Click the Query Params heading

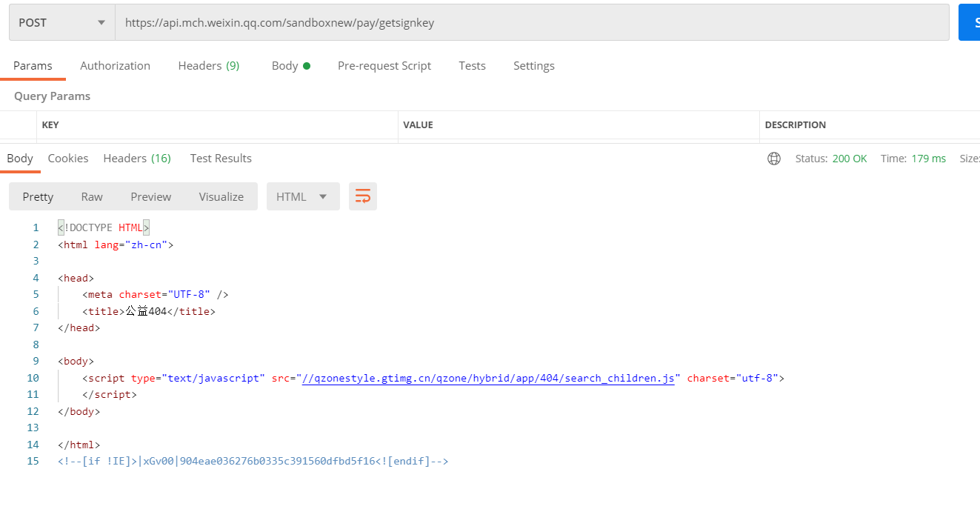coord(52,96)
